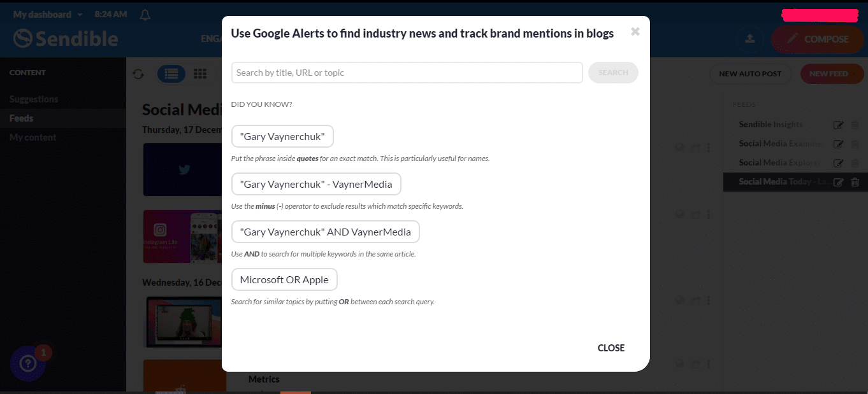
Task: Click the share icon in the Metrics article row
Action: tap(695, 364)
